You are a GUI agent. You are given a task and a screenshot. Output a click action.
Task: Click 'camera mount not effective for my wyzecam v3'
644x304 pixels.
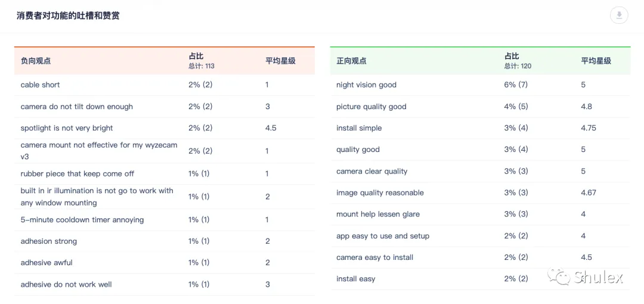pyautogui.click(x=99, y=151)
